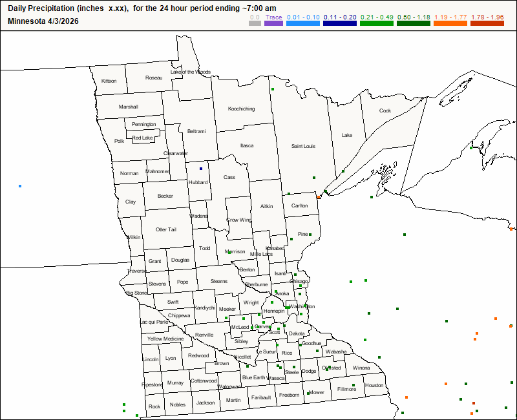
Task: Click the orange precipitation marker near Carlton County
Action: (319, 197)
